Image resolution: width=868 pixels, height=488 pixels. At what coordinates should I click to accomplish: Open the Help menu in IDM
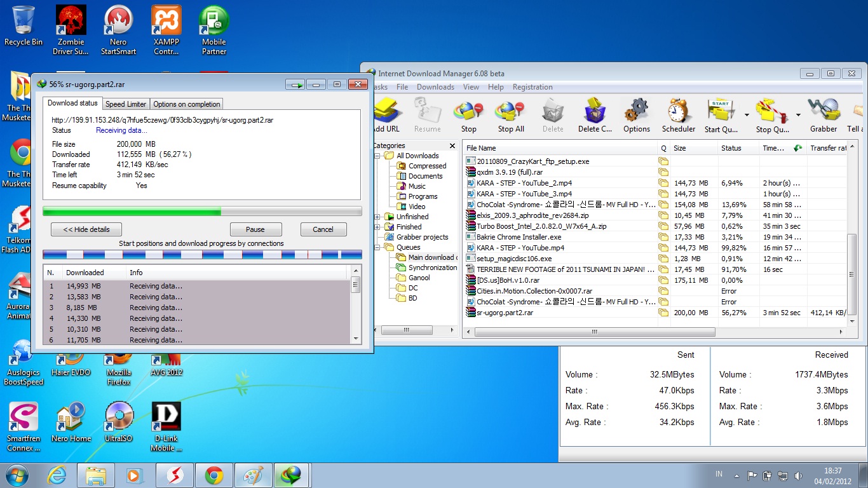click(x=496, y=87)
